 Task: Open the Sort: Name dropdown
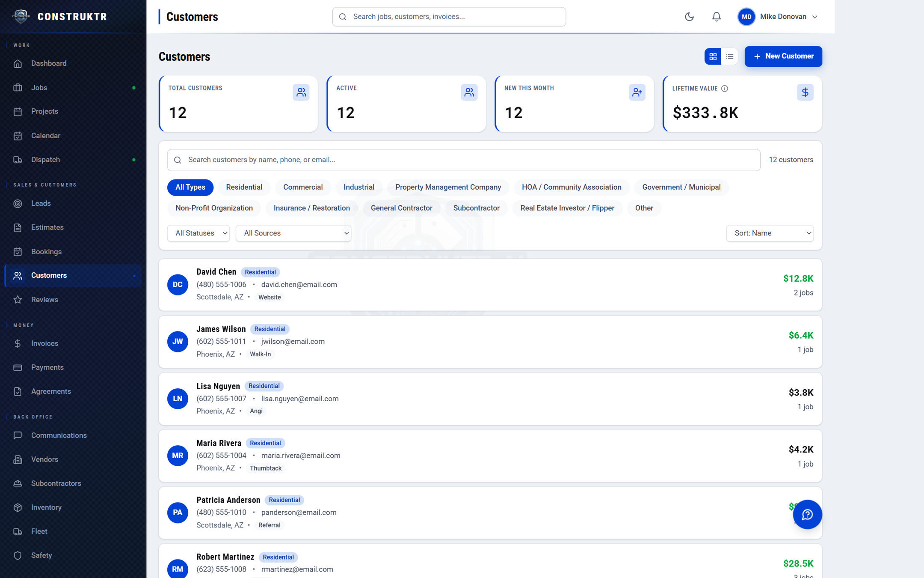click(x=770, y=233)
